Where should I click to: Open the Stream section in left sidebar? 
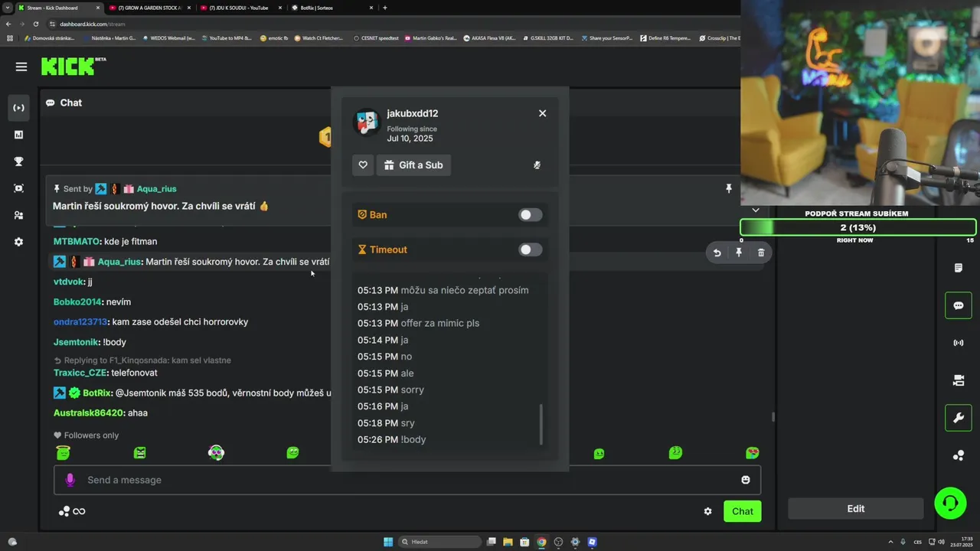[x=19, y=108]
